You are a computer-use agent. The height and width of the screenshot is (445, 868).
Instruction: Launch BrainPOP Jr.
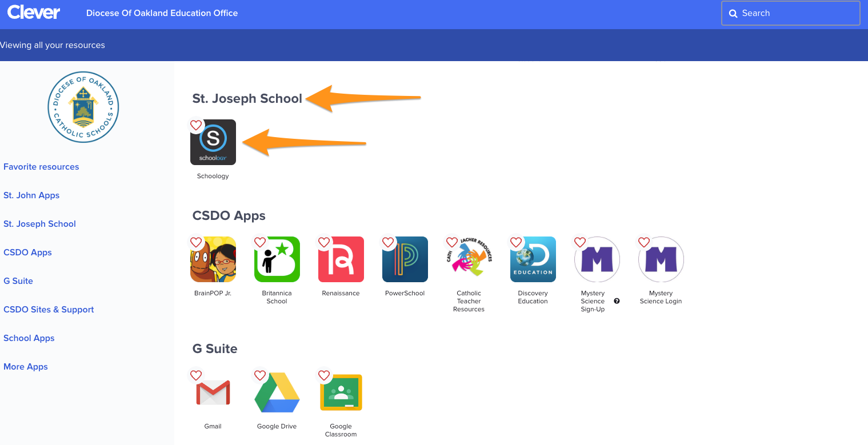coord(213,259)
